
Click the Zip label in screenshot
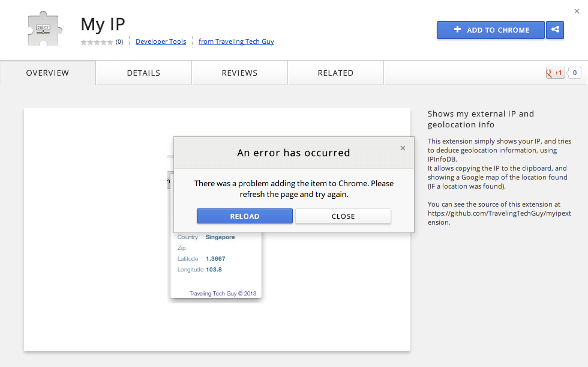tap(181, 248)
